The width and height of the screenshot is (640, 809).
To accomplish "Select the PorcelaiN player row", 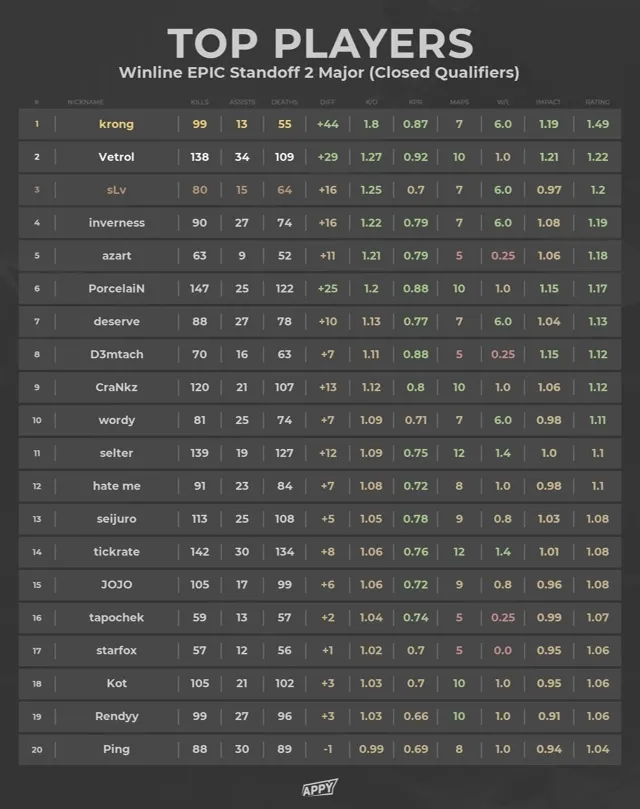I will point(320,288).
